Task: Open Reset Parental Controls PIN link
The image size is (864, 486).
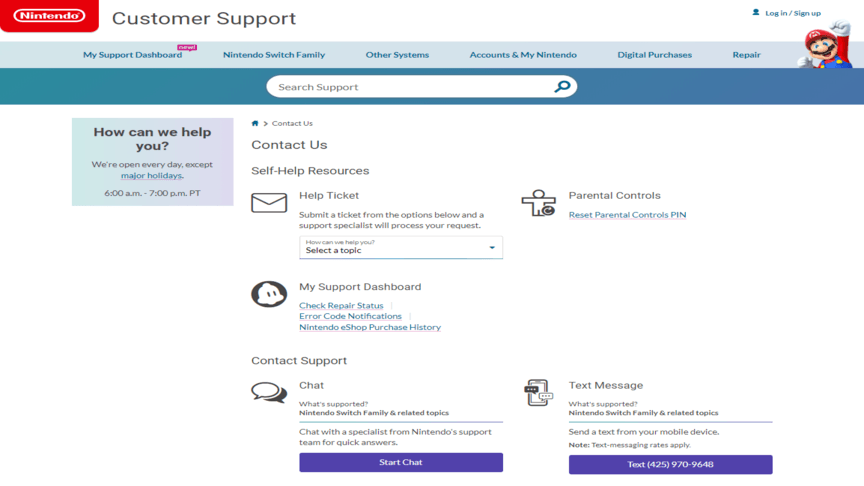Action: (x=627, y=215)
